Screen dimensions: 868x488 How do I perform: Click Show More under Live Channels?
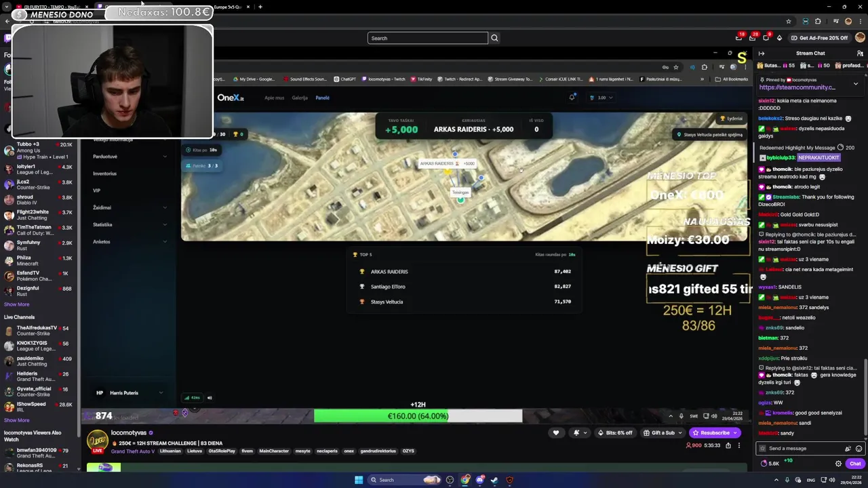(x=16, y=420)
